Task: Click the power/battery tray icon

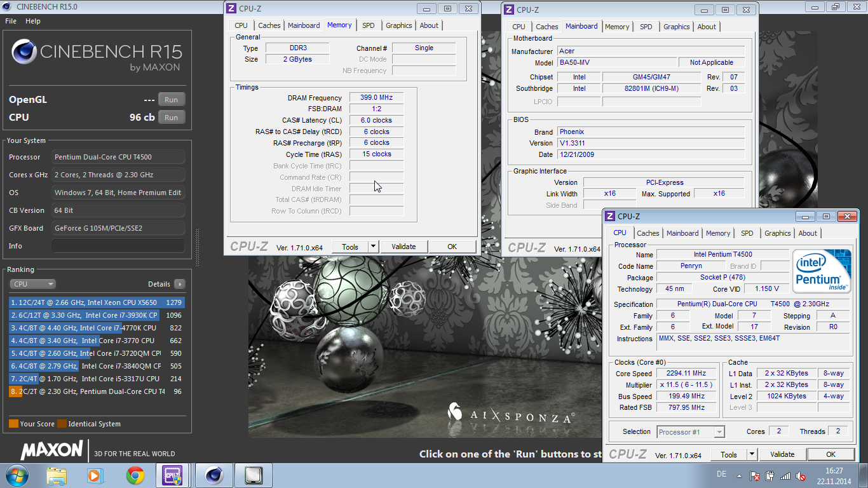Action: pyautogui.click(x=770, y=476)
